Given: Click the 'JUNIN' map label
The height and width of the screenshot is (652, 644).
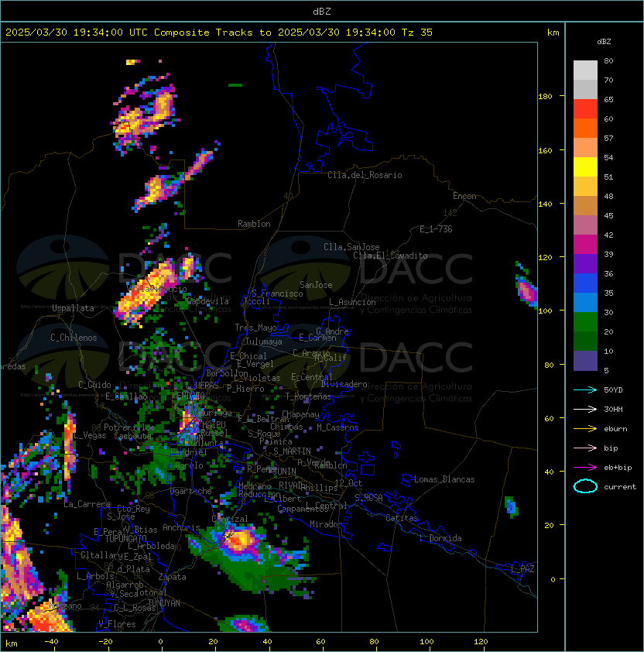Looking at the screenshot, I should 284,471.
